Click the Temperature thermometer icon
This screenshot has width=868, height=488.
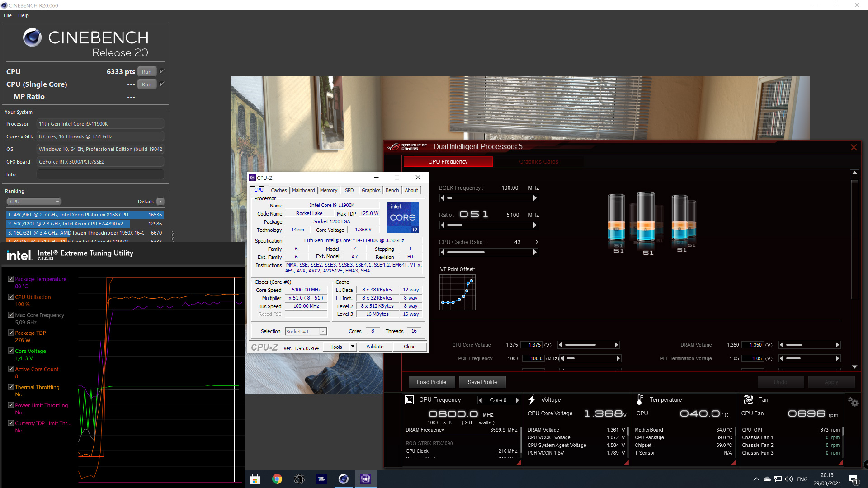pos(640,400)
